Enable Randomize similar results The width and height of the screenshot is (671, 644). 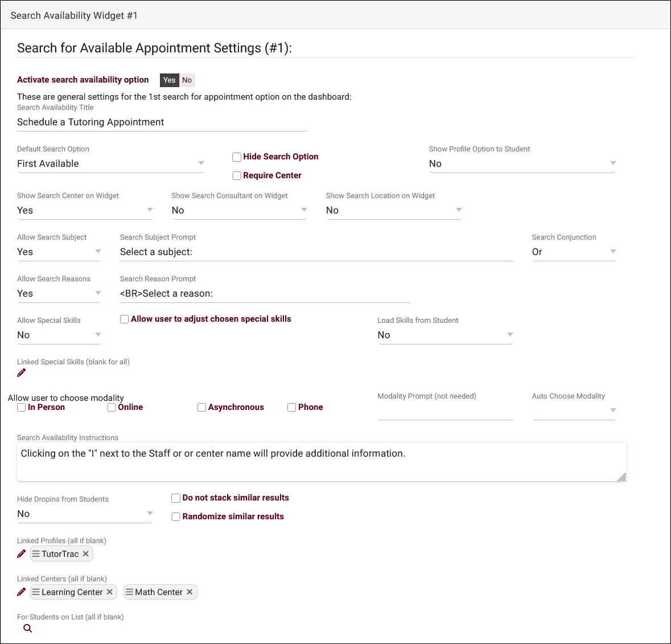tap(176, 517)
